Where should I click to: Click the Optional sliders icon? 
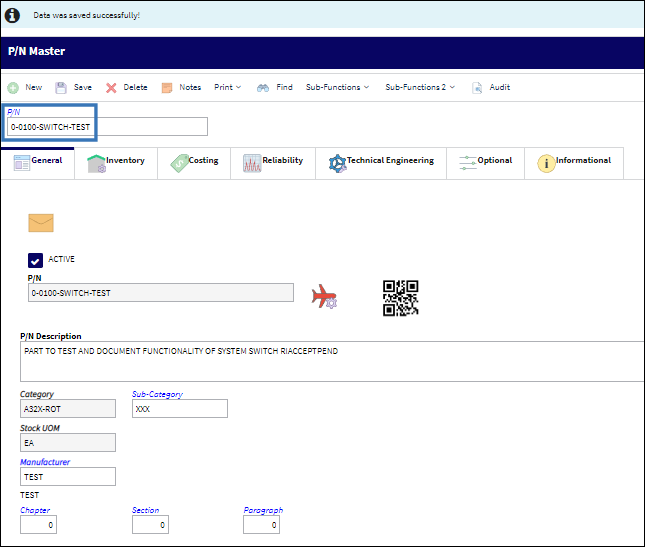coord(468,163)
